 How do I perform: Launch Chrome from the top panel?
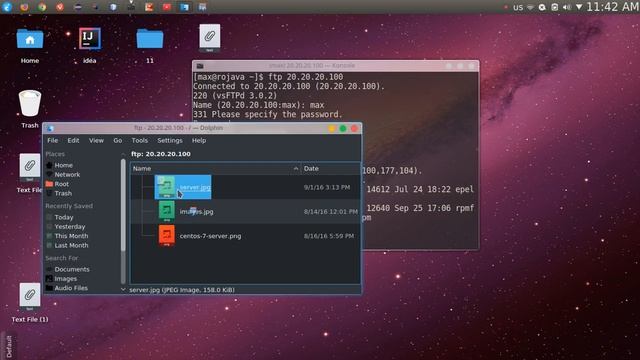point(42,7)
